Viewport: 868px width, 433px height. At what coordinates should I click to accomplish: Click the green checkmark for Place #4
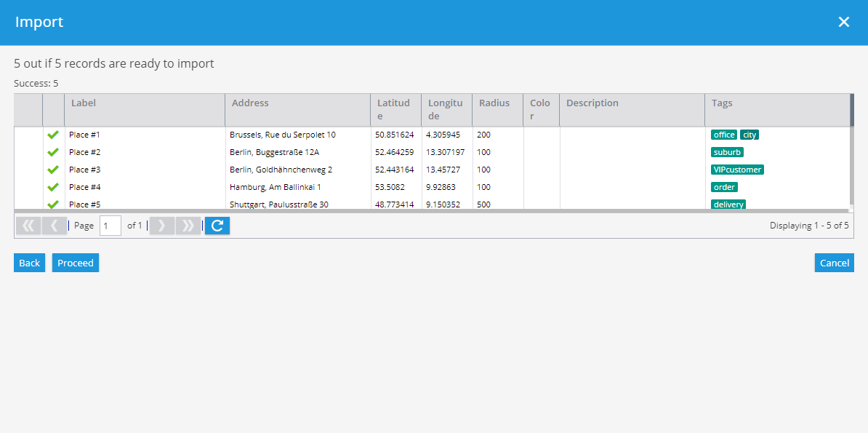(53, 187)
